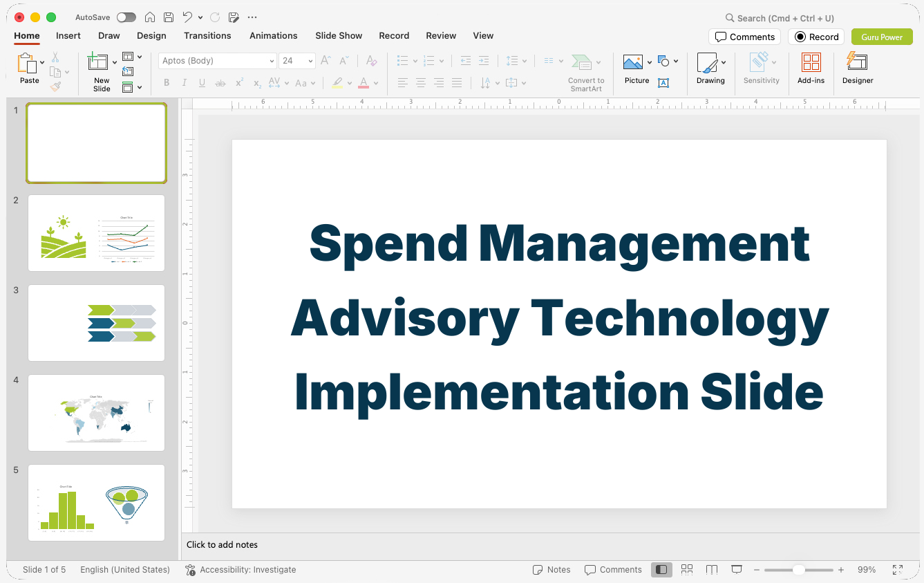Click the Text Box icon
Screen dimensions: 924x583
click(663, 83)
